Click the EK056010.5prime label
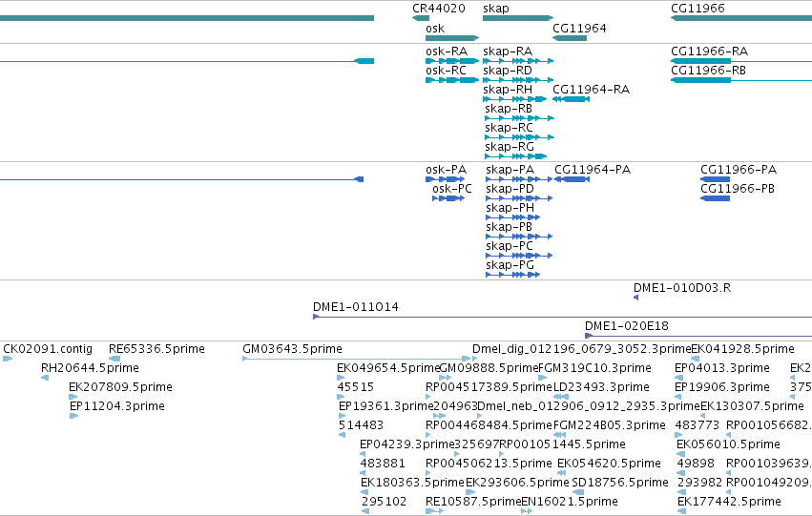The width and height of the screenshot is (812, 516). coord(728,444)
